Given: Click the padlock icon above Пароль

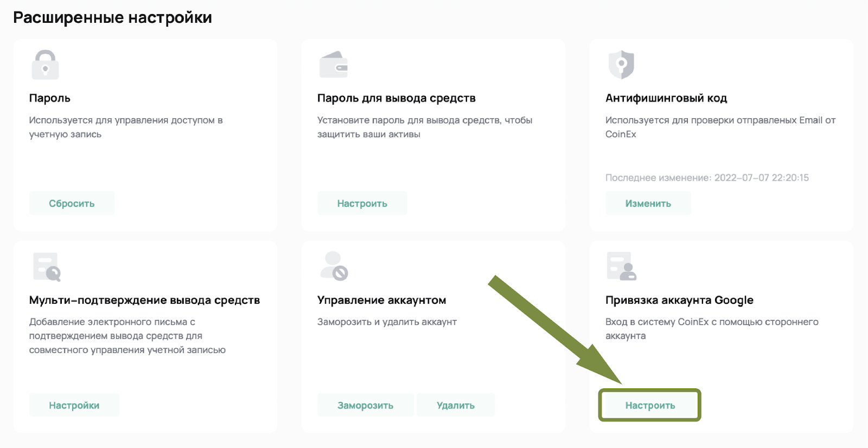Looking at the screenshot, I should tap(45, 65).
